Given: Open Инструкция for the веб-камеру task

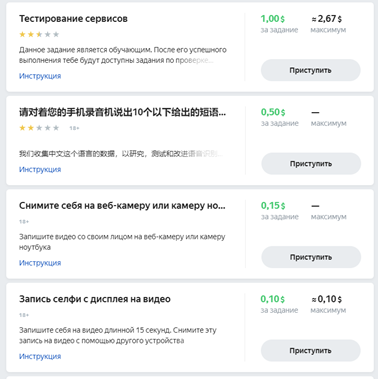Looking at the screenshot, I should (x=40, y=263).
